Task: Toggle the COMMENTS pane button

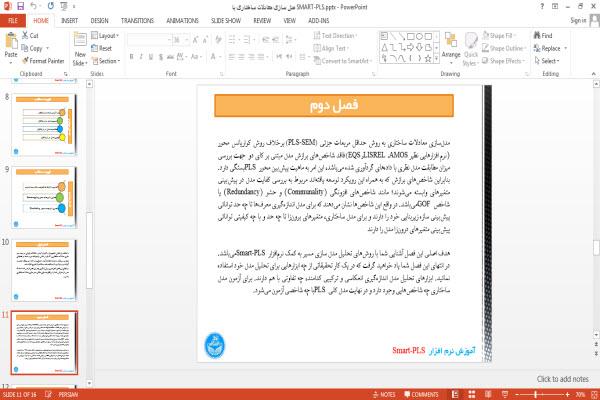Action: click(421, 394)
